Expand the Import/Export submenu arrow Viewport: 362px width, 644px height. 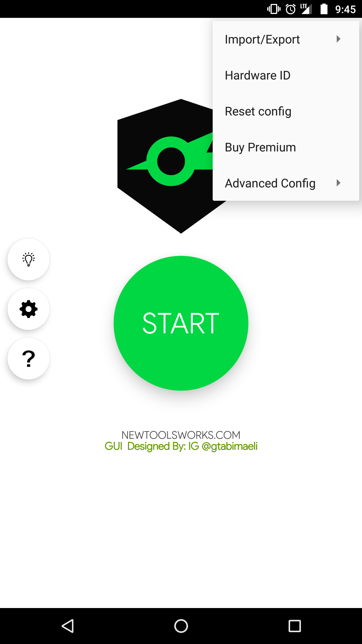[338, 39]
